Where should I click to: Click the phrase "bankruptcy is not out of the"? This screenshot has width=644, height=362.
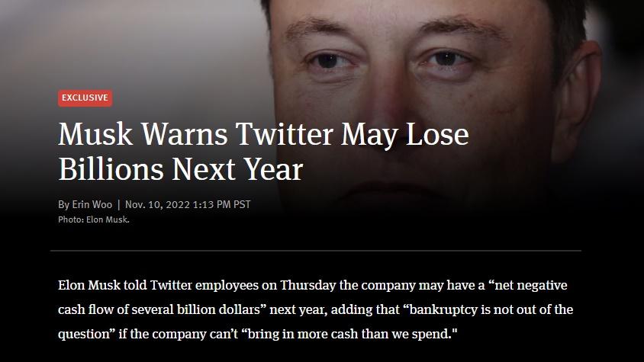pyautogui.click(x=489, y=310)
